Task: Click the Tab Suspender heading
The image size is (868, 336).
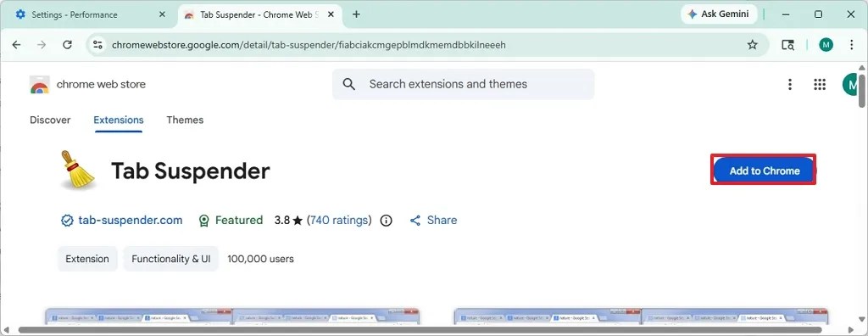Action: [x=191, y=171]
